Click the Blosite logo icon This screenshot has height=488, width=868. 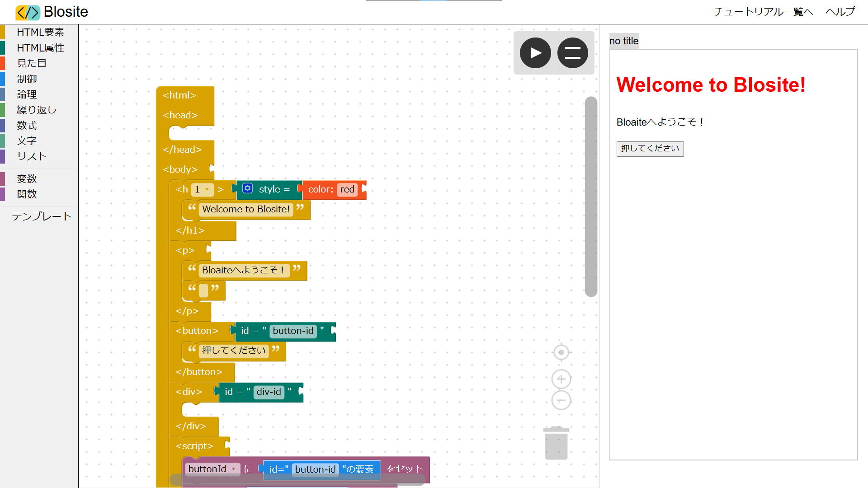coord(28,12)
